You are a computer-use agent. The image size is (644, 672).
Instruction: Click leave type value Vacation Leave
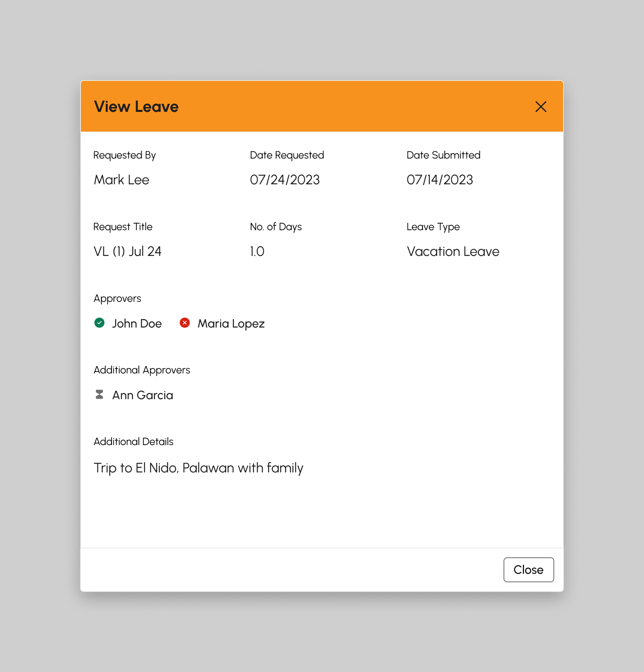pos(453,251)
